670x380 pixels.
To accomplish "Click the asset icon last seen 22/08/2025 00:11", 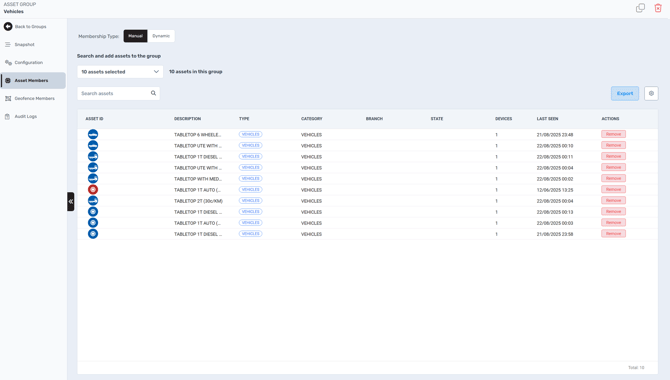I will (93, 156).
